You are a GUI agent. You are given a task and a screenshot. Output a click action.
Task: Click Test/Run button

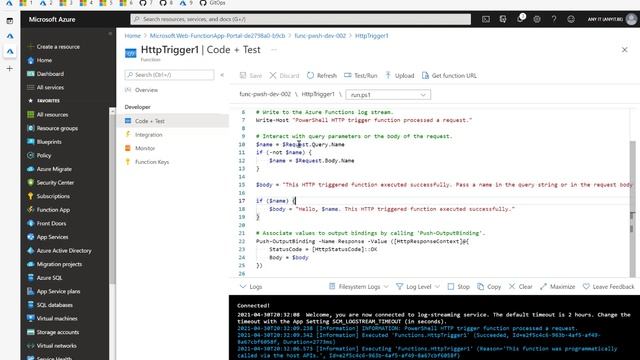tap(360, 76)
